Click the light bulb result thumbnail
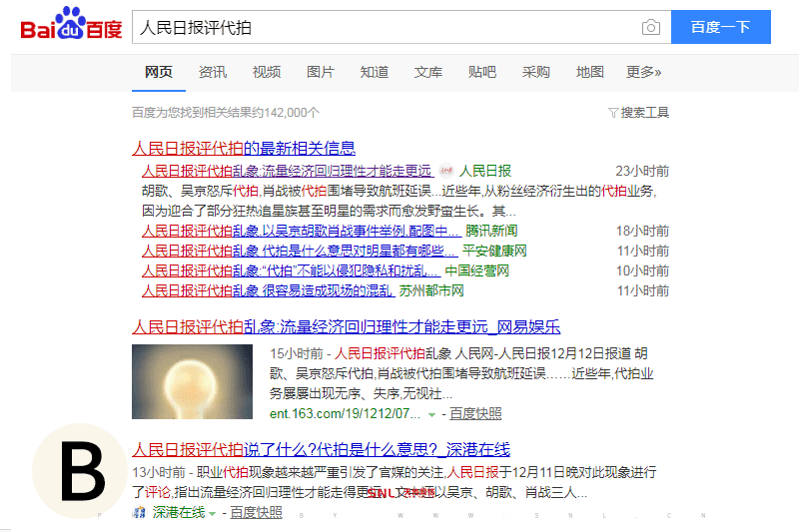 coord(192,382)
